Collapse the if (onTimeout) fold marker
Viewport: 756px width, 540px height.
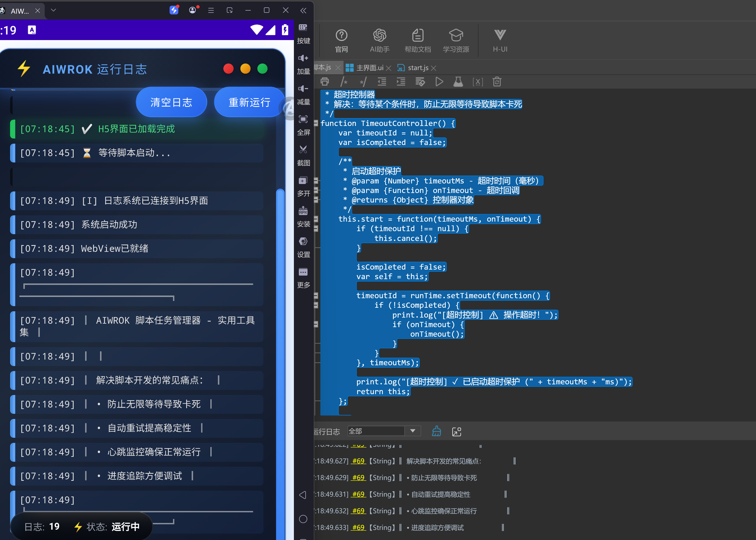point(316,325)
